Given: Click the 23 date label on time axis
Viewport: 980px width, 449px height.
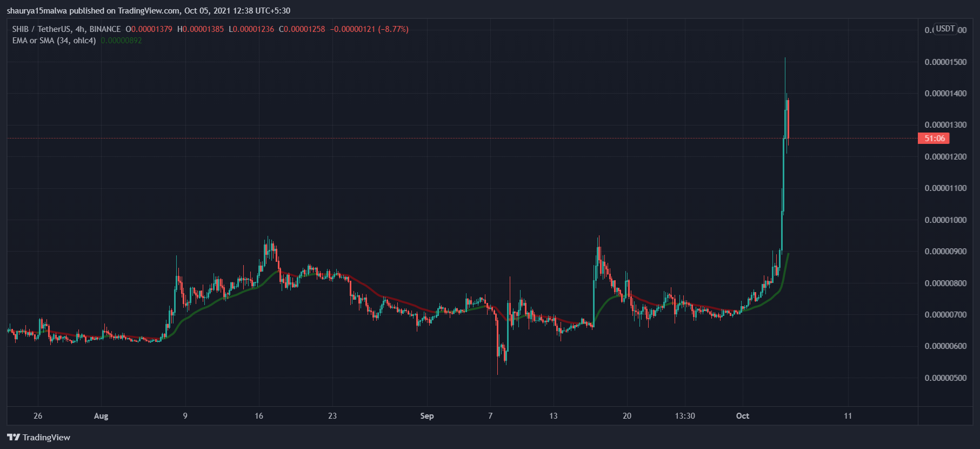Looking at the screenshot, I should [332, 416].
